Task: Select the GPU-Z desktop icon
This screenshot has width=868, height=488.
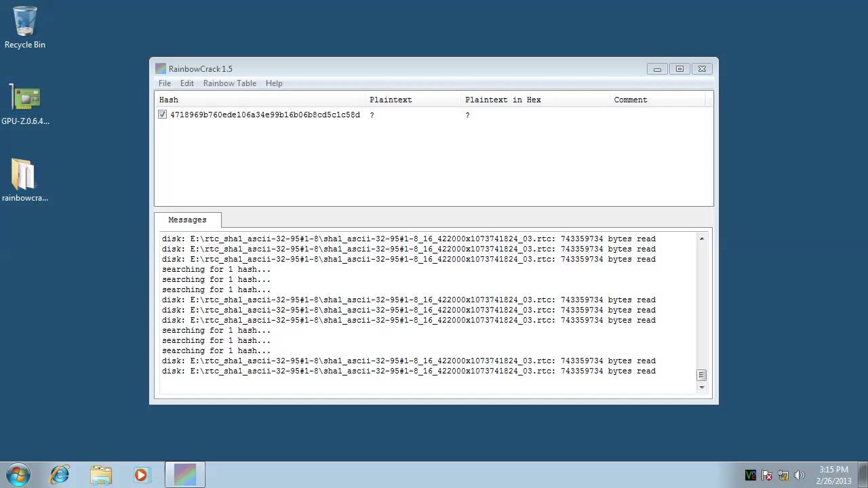Action: [25, 104]
